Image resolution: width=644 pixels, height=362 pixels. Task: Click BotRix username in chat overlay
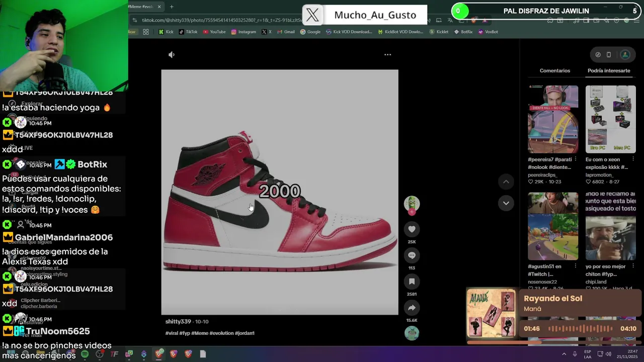click(92, 164)
